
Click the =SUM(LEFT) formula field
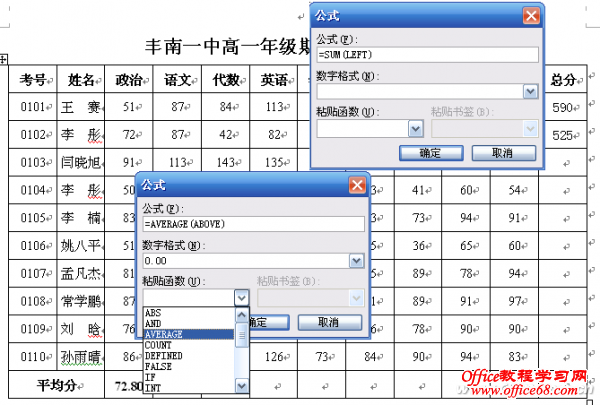tap(427, 55)
